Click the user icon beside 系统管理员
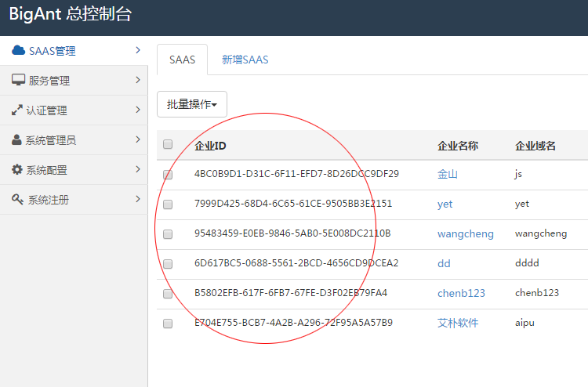 point(16,140)
